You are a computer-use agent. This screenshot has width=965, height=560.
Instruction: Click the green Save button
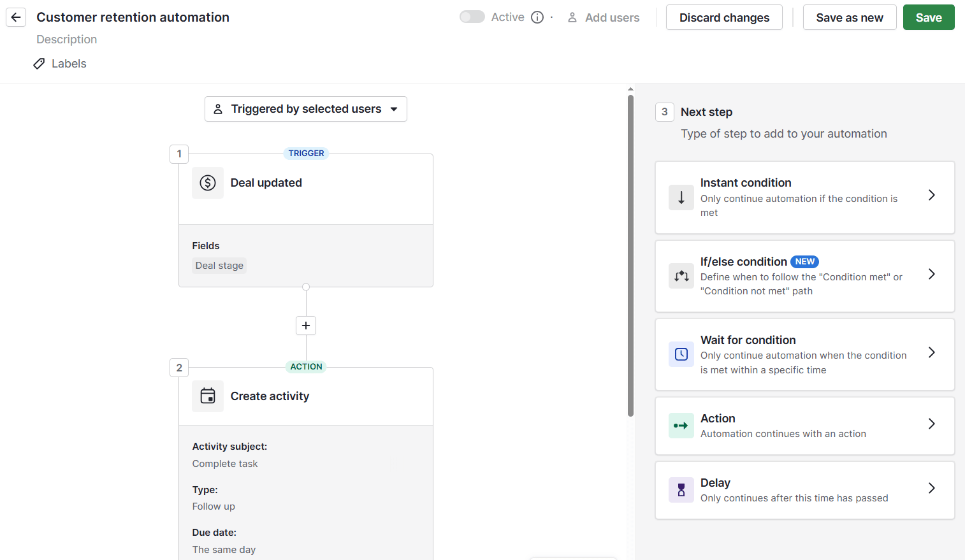929,17
